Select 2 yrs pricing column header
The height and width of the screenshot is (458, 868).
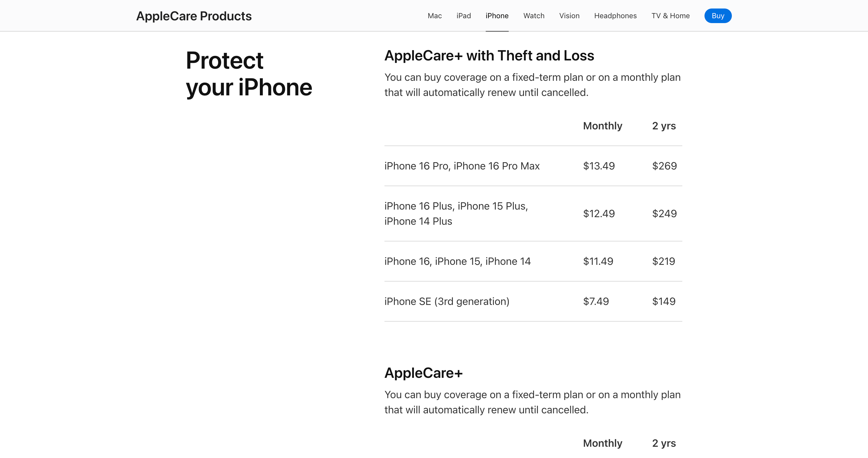(x=664, y=126)
